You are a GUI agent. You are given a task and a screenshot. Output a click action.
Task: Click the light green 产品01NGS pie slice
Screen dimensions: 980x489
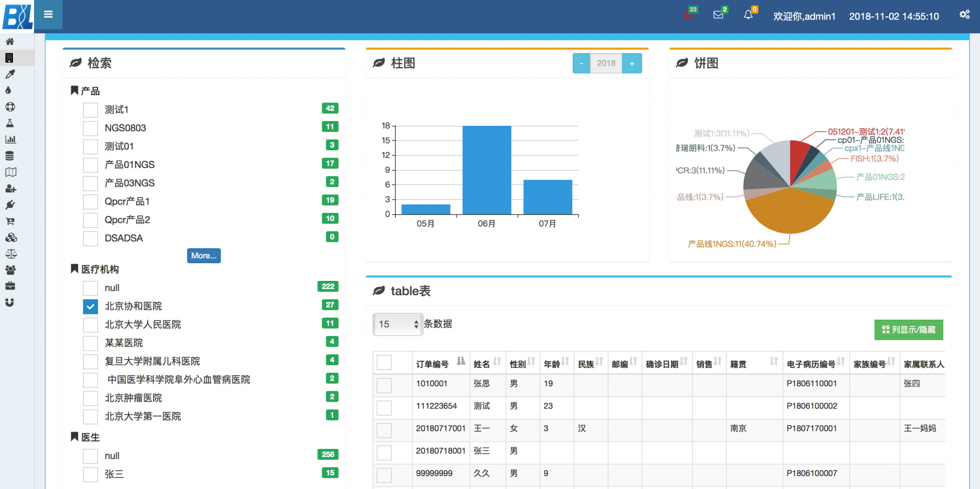click(823, 182)
